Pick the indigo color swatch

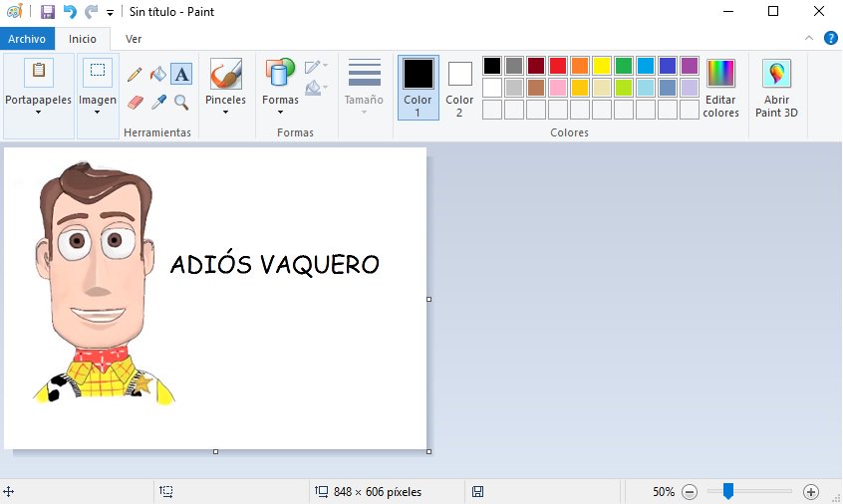[x=668, y=66]
